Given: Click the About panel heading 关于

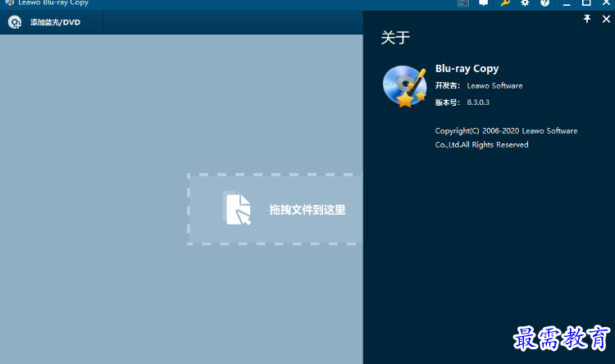Looking at the screenshot, I should coord(395,38).
